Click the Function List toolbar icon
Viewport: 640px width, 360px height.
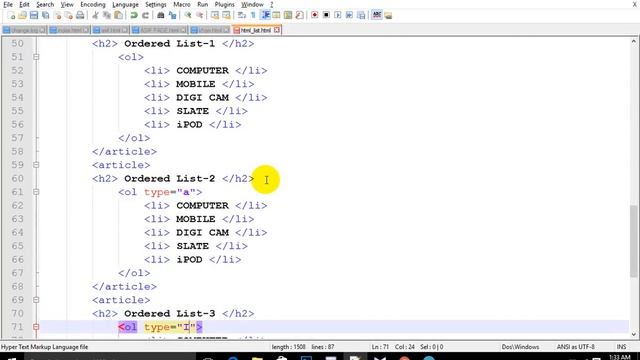[300, 16]
